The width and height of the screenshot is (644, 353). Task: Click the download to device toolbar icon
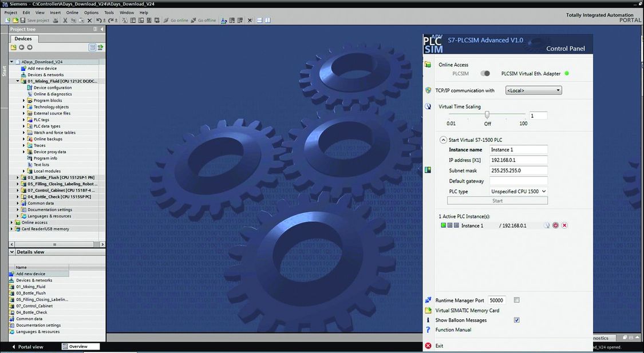point(133,20)
